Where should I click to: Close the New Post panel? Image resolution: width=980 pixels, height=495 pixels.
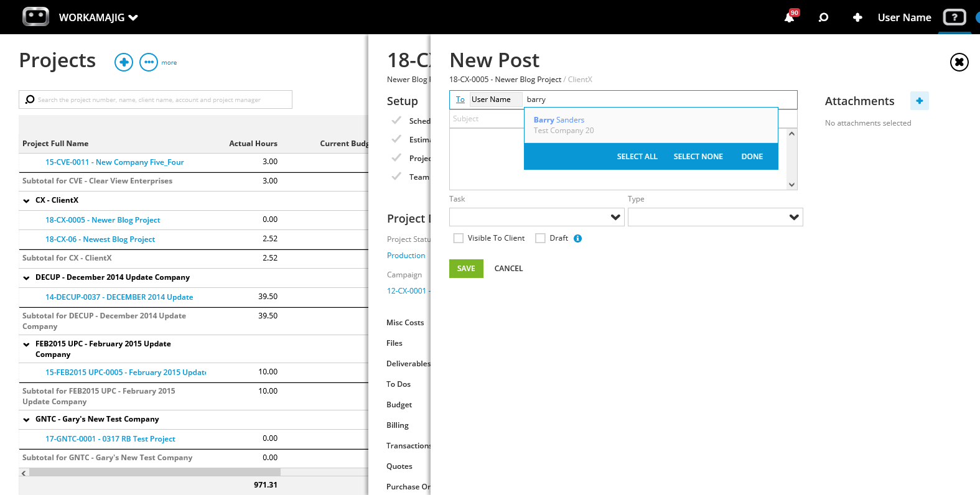(959, 62)
